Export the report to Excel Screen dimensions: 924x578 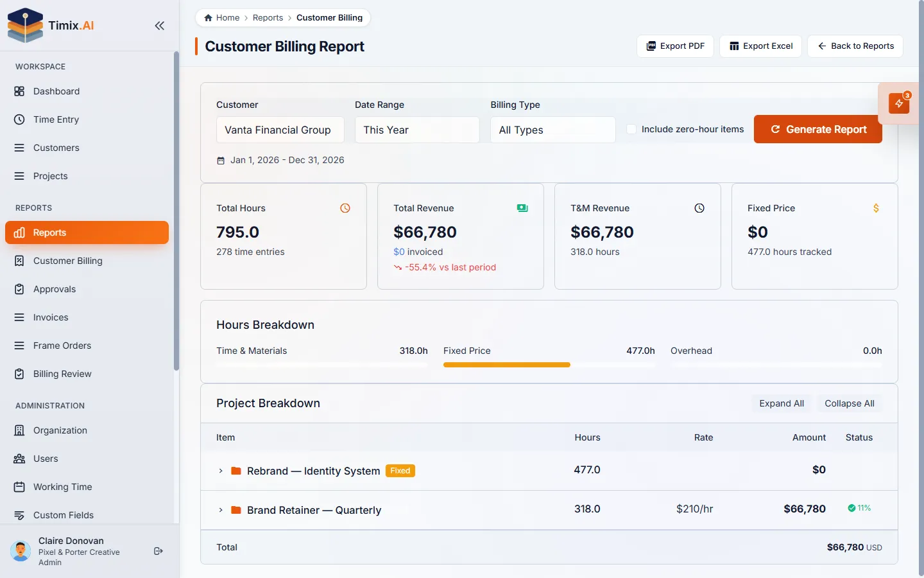coord(761,46)
